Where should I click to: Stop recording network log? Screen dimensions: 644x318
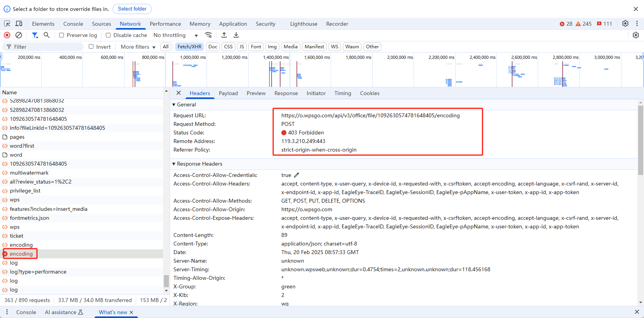(7, 35)
